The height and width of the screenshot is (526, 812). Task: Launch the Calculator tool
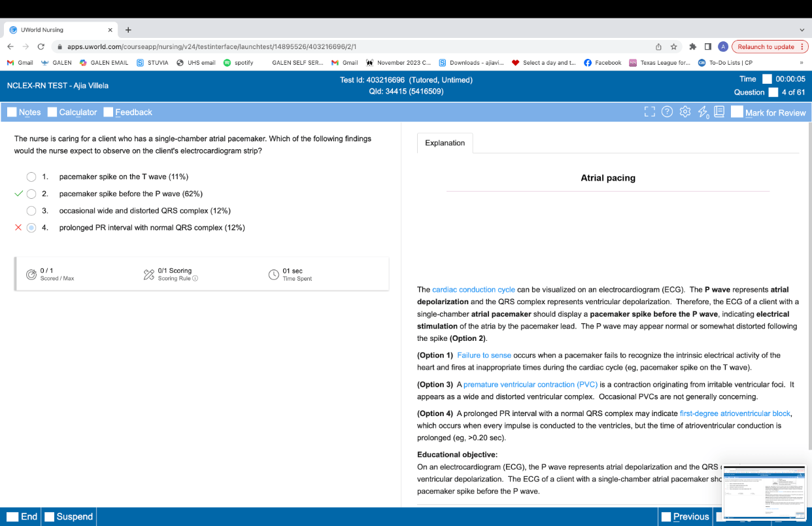pos(72,113)
